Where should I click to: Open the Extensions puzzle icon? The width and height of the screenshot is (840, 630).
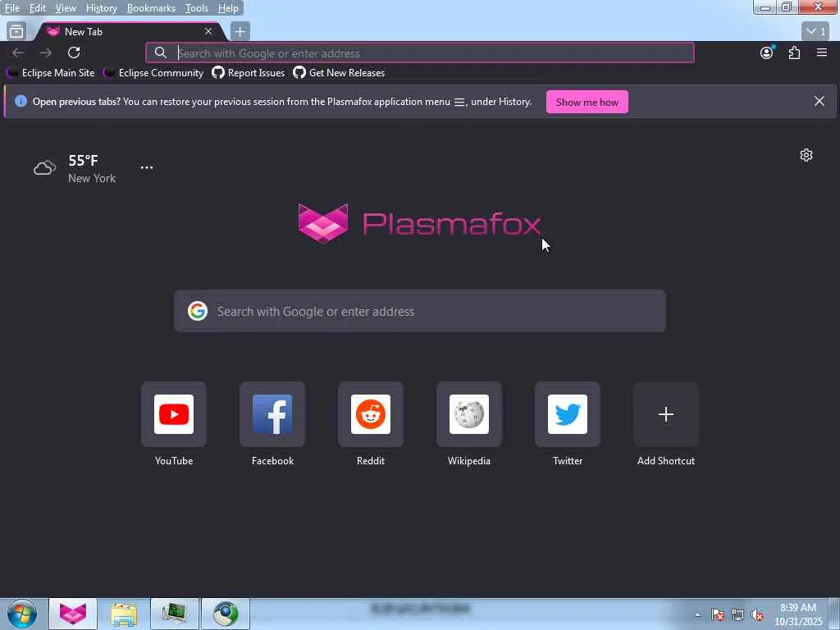(794, 52)
